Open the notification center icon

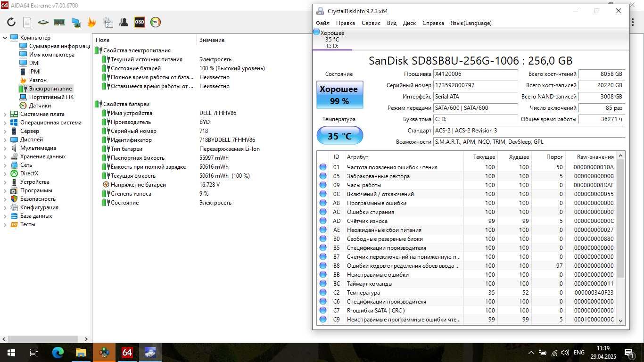[630, 353]
